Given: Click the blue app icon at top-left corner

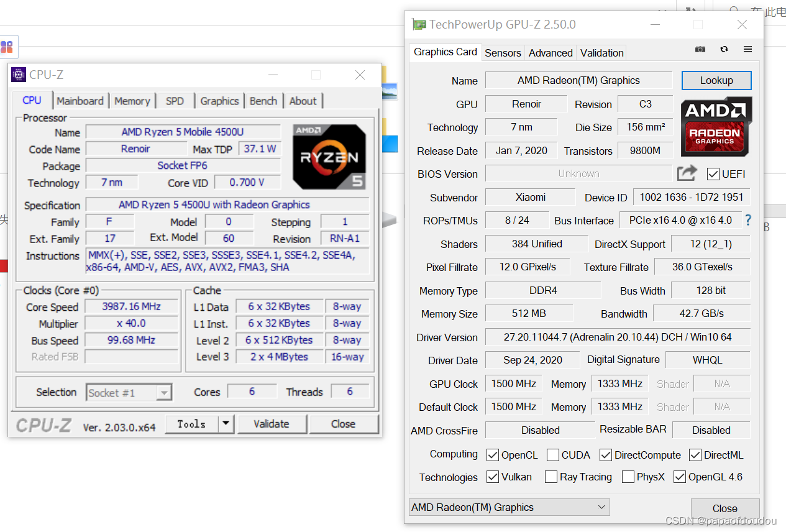Looking at the screenshot, I should (9, 47).
